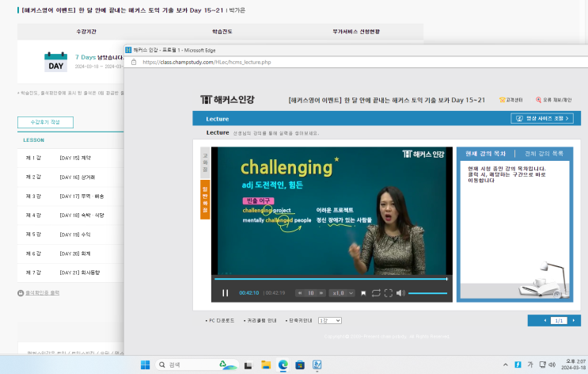This screenshot has width=588, height=374.
Task: Open the Windows Start menu
Action: (x=145, y=364)
